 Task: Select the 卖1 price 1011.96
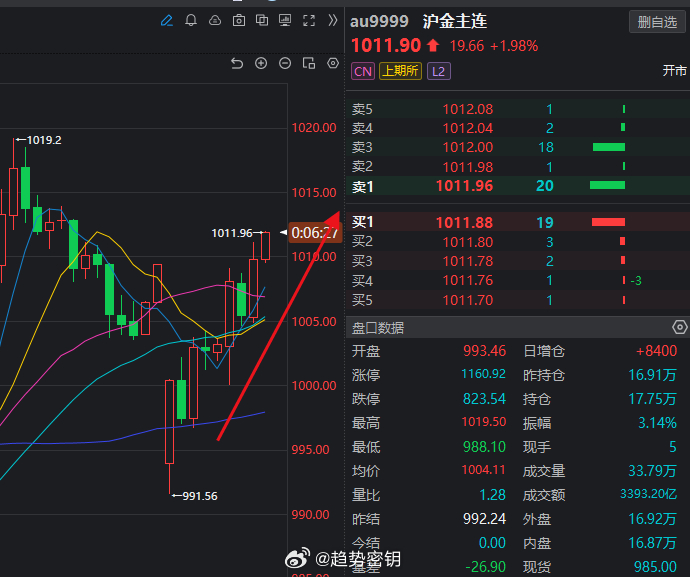464,186
